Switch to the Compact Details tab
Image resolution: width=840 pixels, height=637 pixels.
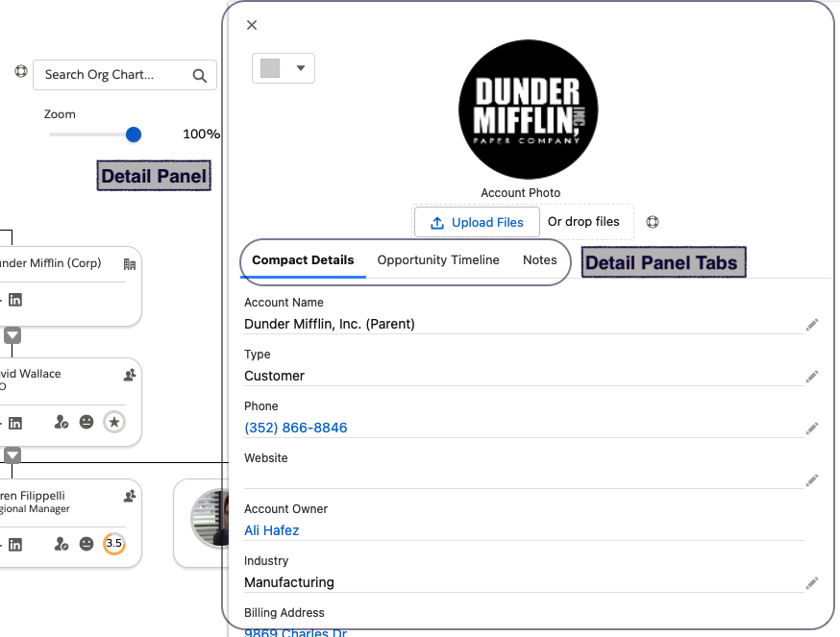[303, 260]
